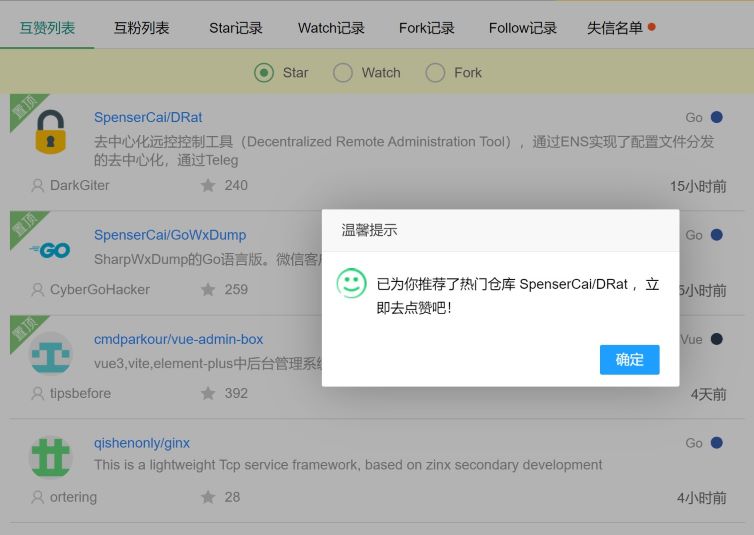Click the 确定 button in dialog
The image size is (754, 535).
[x=629, y=360]
